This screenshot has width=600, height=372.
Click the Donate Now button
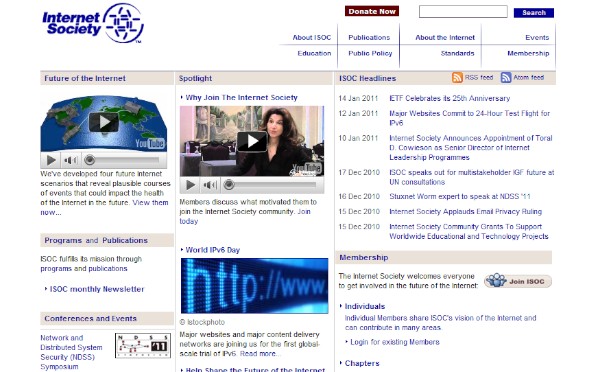[372, 11]
